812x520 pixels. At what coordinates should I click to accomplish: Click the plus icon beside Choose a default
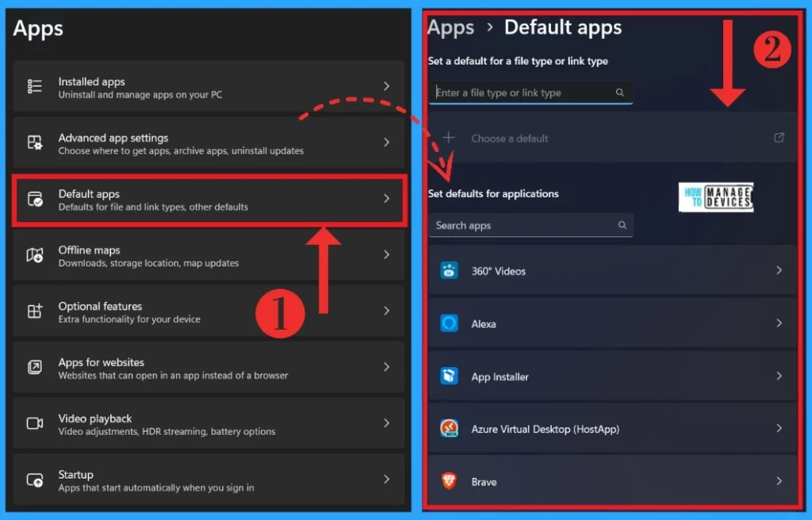(x=449, y=137)
